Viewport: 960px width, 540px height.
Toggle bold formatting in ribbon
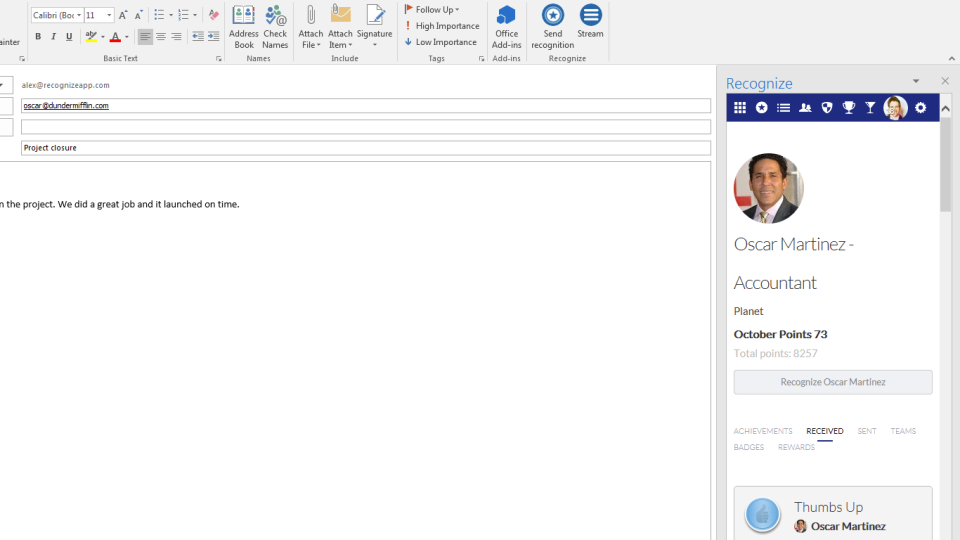(x=38, y=37)
